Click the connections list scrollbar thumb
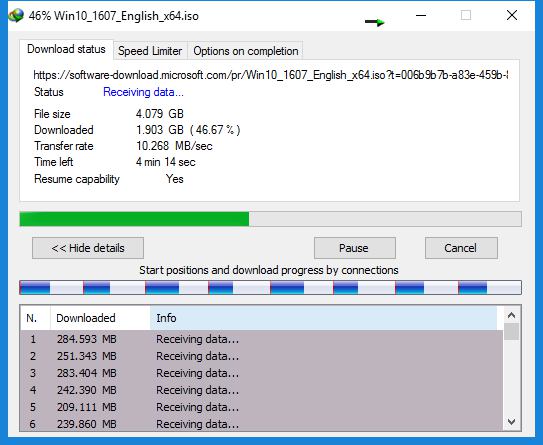The image size is (543, 445). point(511,331)
